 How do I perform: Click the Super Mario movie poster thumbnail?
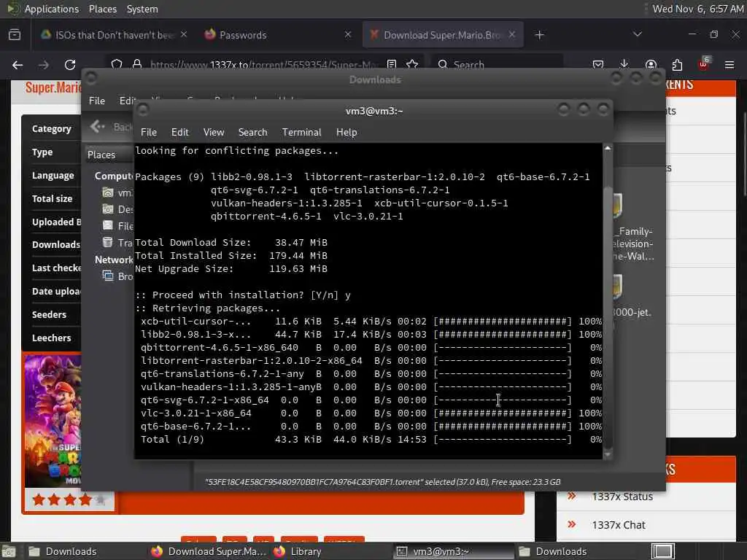[53, 421]
